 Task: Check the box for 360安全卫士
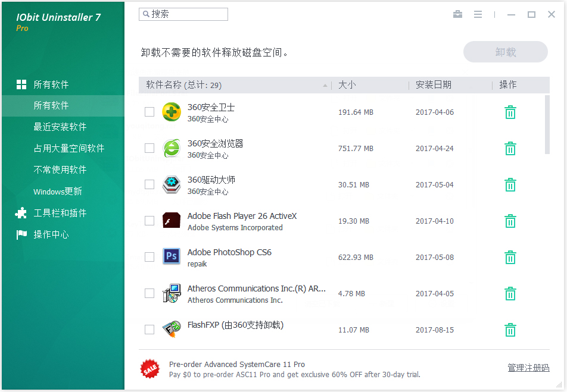149,112
